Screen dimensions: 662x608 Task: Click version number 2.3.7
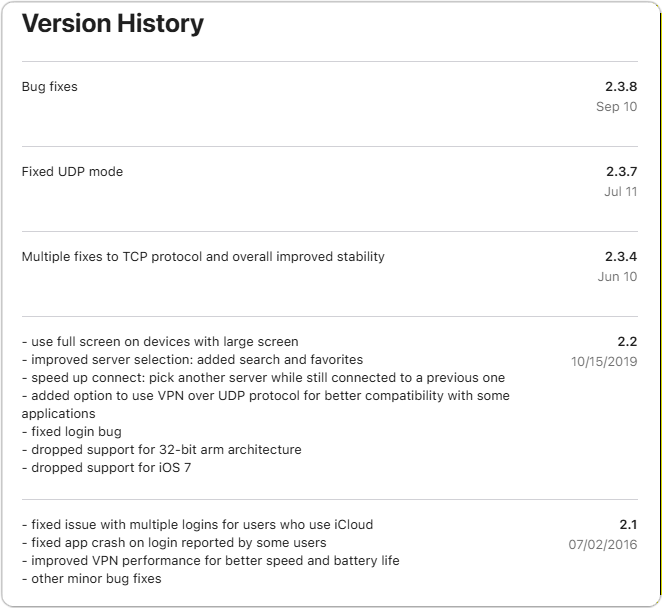[620, 172]
